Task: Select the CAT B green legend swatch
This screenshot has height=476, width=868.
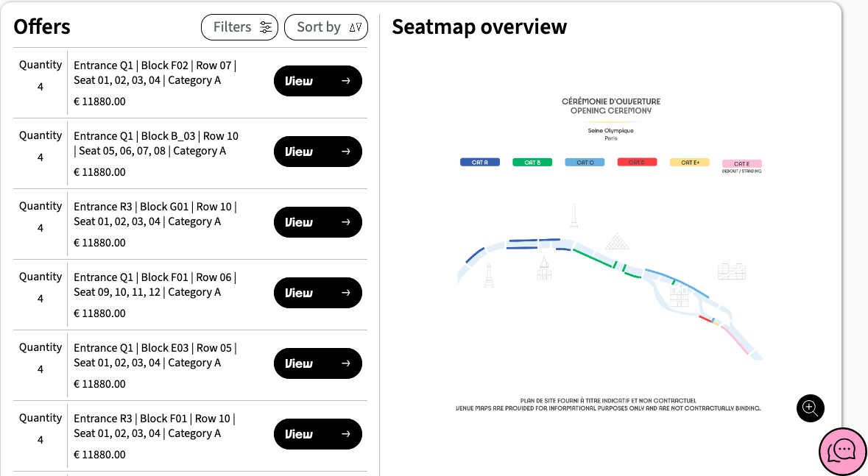Action: (532, 163)
